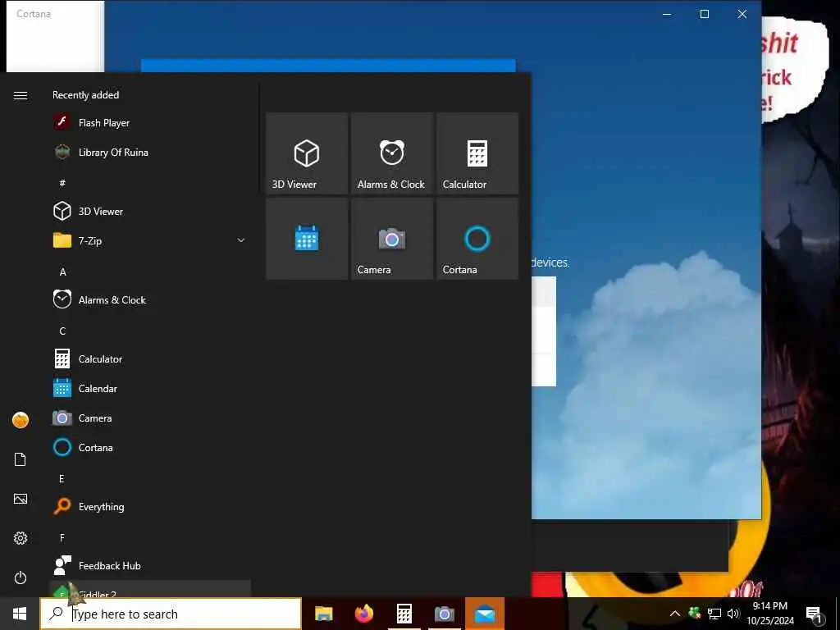Viewport: 840px width, 630px height.
Task: Jump to the E letter header
Action: 62,478
